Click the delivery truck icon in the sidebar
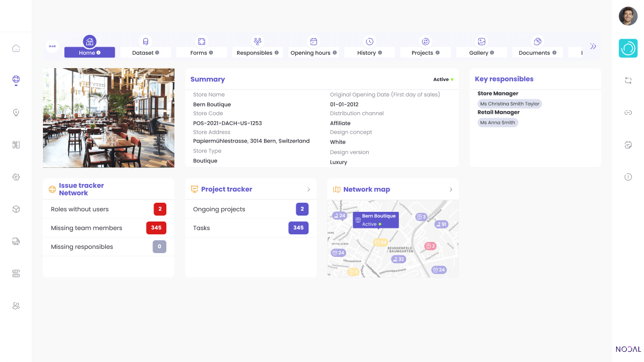The image size is (644, 362). 16,241
